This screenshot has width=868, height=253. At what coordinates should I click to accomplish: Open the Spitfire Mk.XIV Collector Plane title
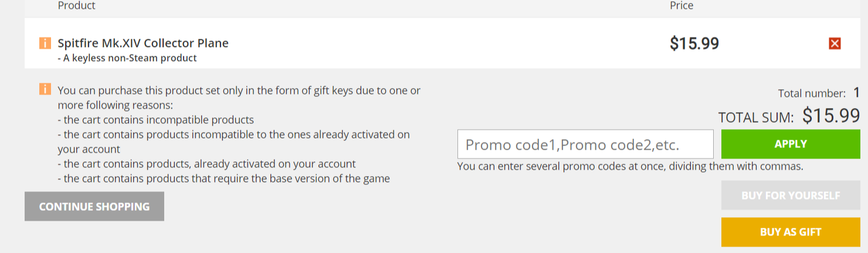(x=143, y=43)
